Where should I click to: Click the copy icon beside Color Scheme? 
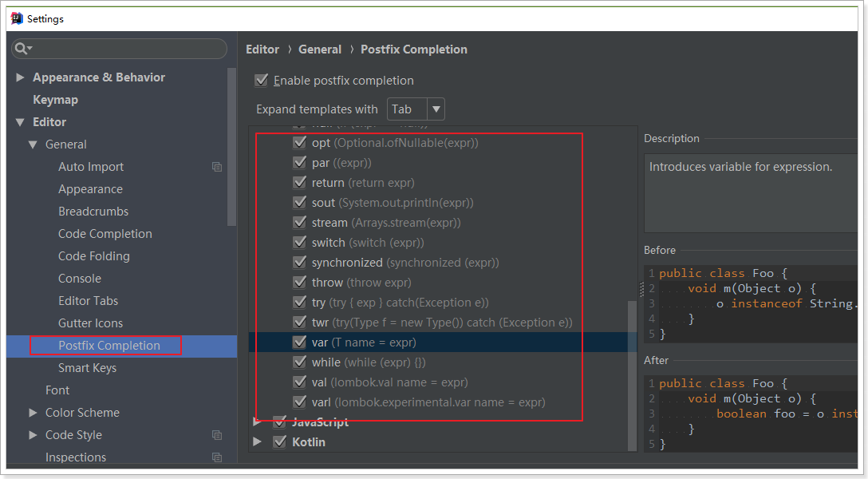click(217, 413)
